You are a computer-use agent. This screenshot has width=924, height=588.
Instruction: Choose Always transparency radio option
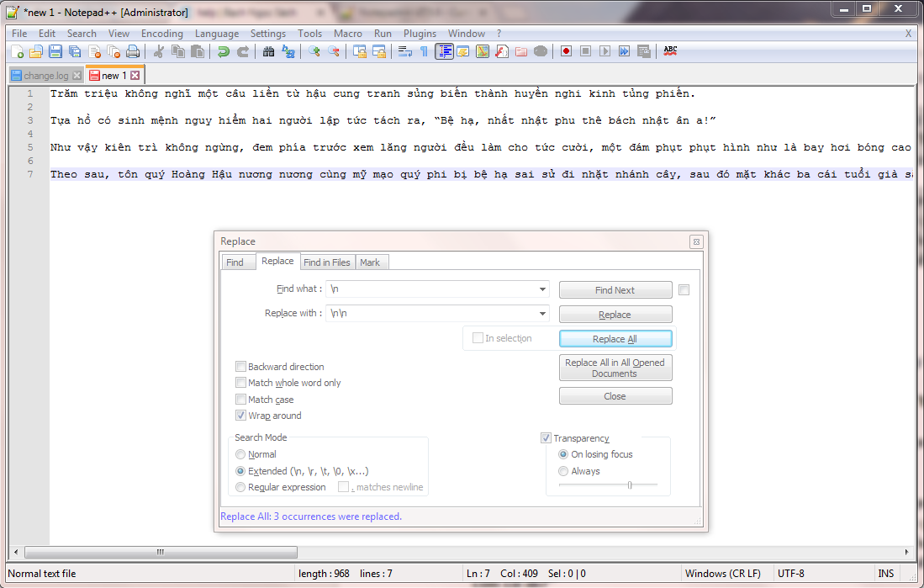[x=564, y=471]
